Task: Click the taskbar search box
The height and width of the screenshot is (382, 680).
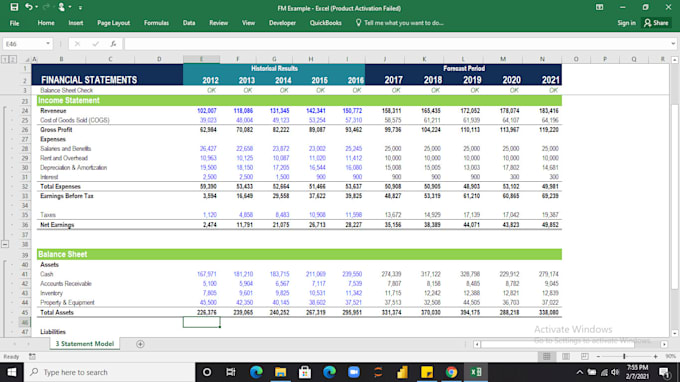Action: 109,372
